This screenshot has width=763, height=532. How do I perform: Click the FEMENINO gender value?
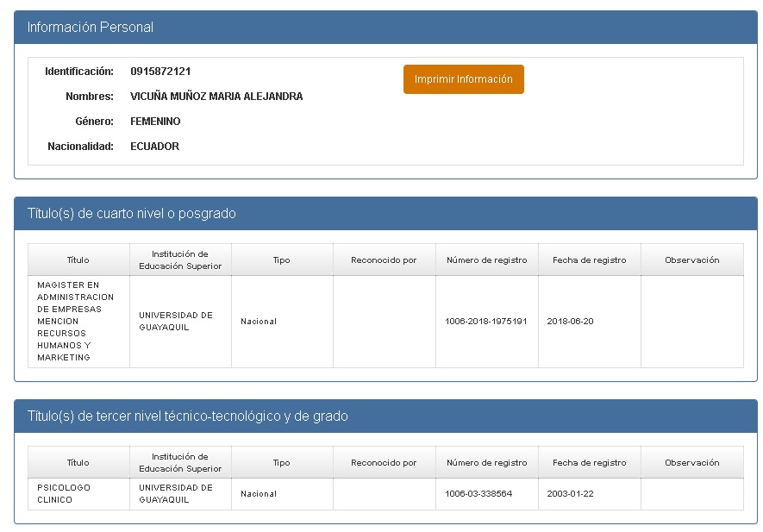(155, 122)
